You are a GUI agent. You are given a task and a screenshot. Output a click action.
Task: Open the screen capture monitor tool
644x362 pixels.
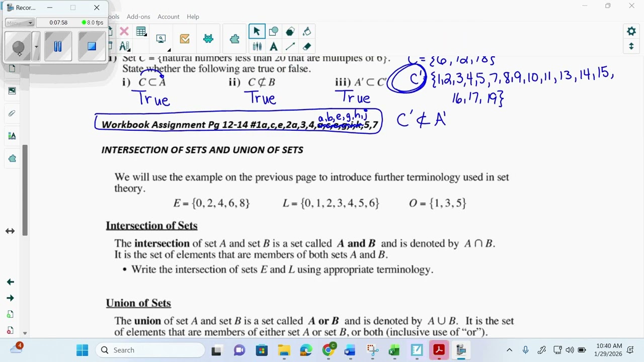(x=162, y=39)
